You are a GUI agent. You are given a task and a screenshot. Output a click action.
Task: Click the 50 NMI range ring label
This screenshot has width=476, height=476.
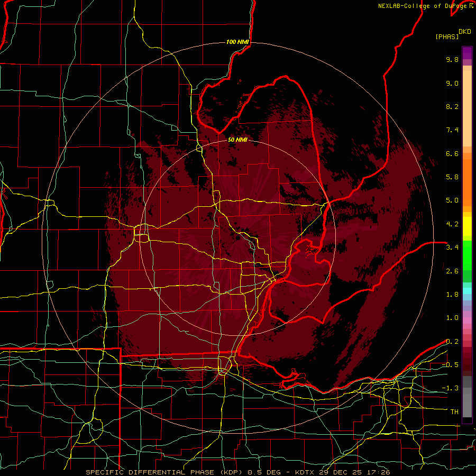tap(237, 140)
